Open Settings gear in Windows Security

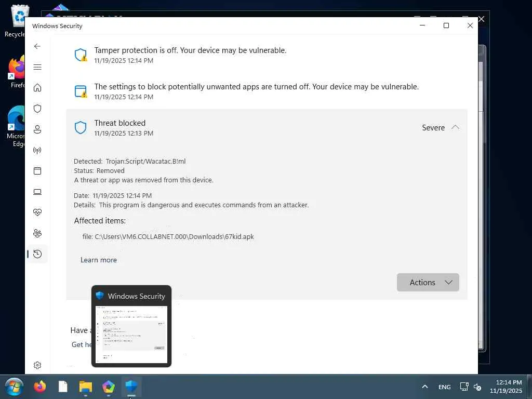[37, 365]
